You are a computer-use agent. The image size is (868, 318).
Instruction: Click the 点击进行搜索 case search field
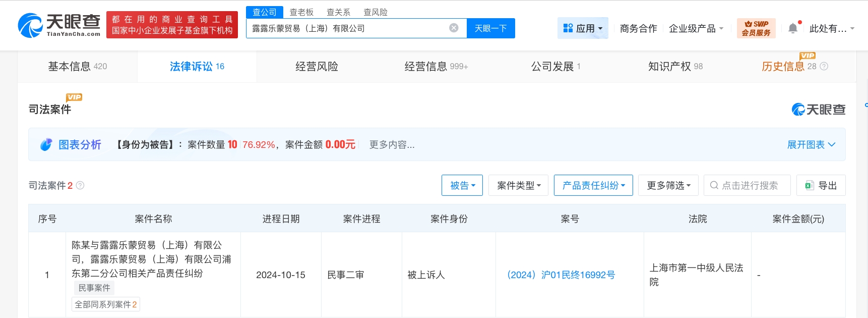coord(749,185)
